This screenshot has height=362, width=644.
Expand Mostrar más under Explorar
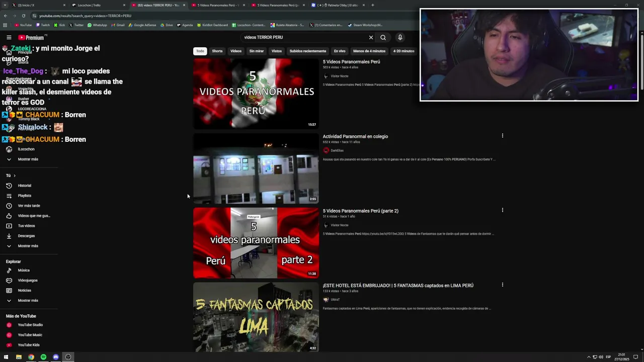28,301
